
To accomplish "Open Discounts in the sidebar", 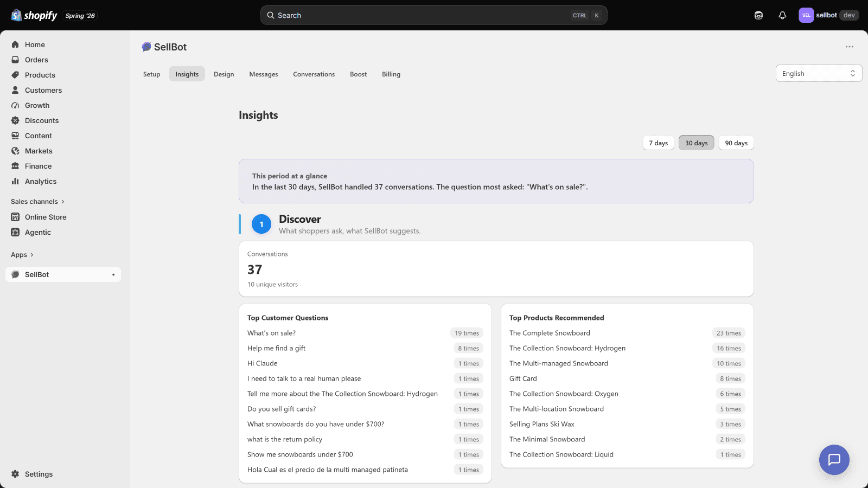I will (x=63, y=120).
